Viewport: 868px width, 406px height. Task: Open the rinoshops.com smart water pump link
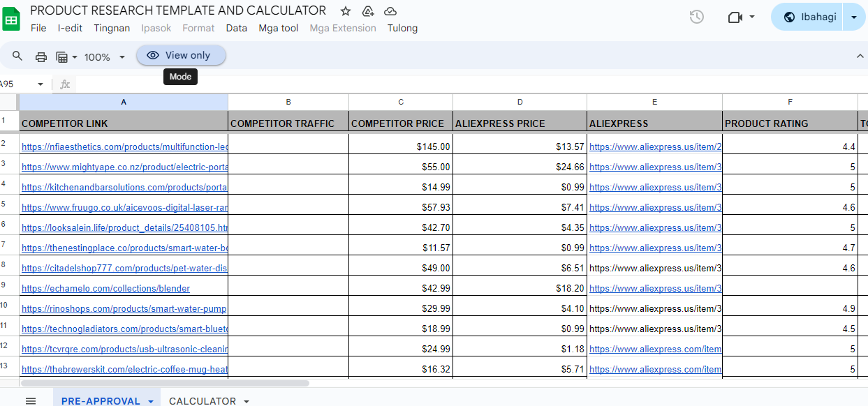coord(124,308)
